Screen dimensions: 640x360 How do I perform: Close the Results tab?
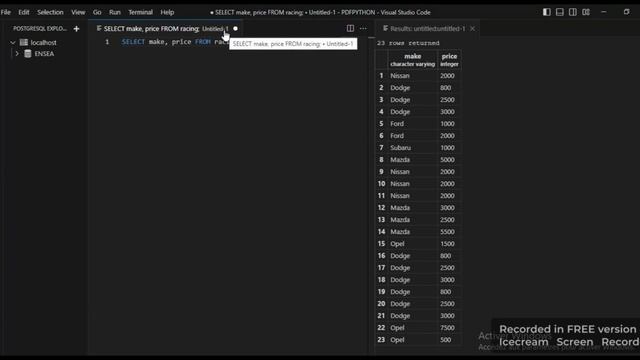pyautogui.click(x=472, y=29)
